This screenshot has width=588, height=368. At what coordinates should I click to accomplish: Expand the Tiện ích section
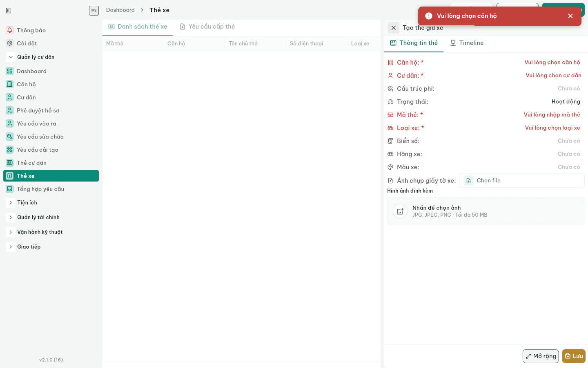(11, 203)
